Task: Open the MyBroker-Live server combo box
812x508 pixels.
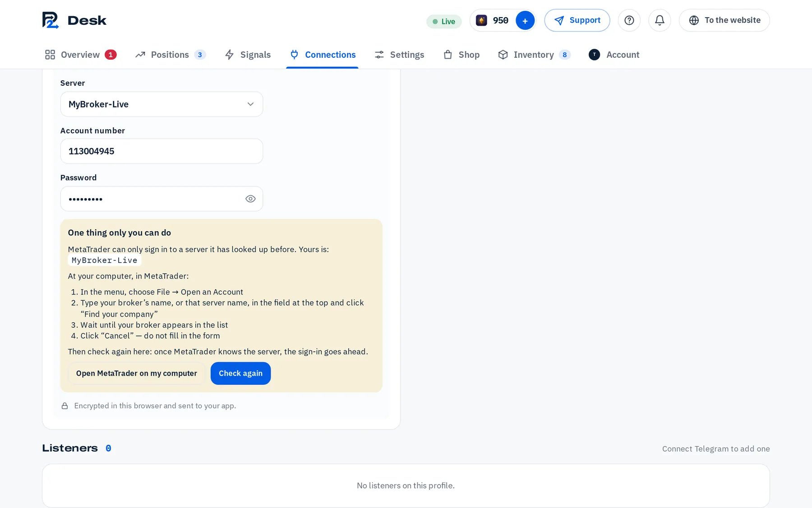Action: pos(161,104)
